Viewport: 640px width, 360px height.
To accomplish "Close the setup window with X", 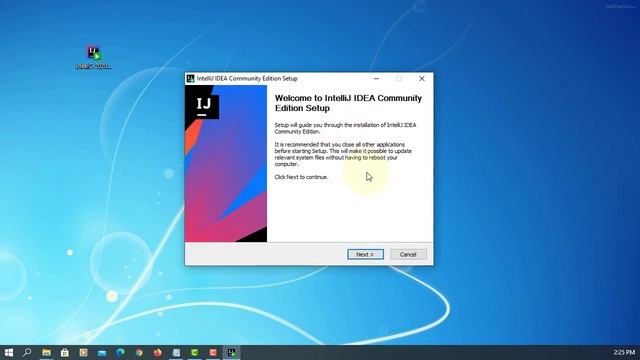I will pos(422,78).
